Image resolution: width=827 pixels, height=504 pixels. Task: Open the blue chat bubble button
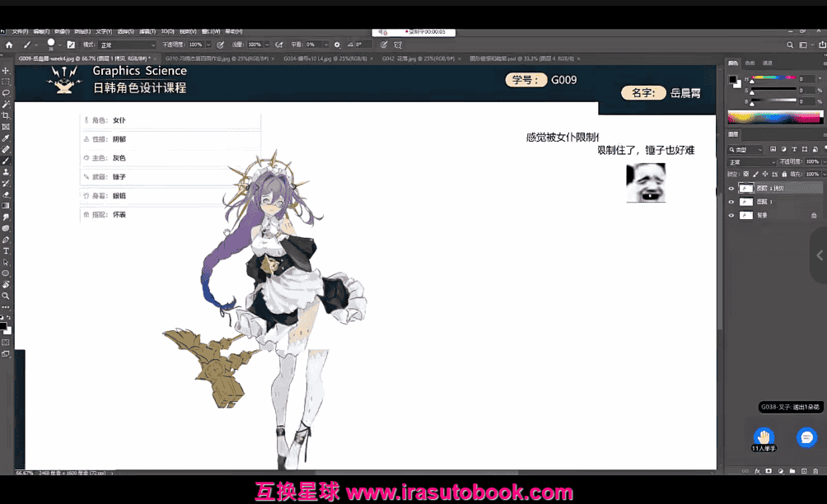(806, 437)
